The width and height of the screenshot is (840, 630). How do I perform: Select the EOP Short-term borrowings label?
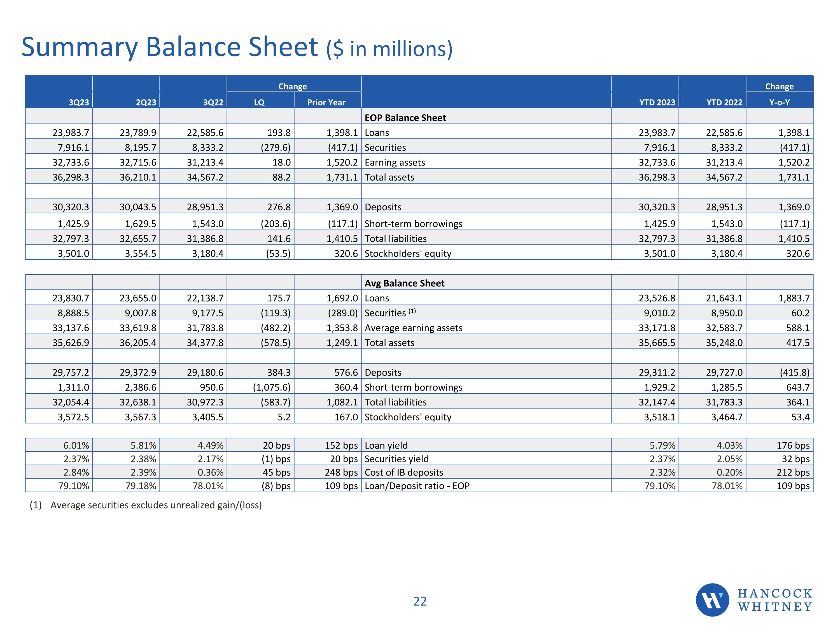(x=413, y=224)
